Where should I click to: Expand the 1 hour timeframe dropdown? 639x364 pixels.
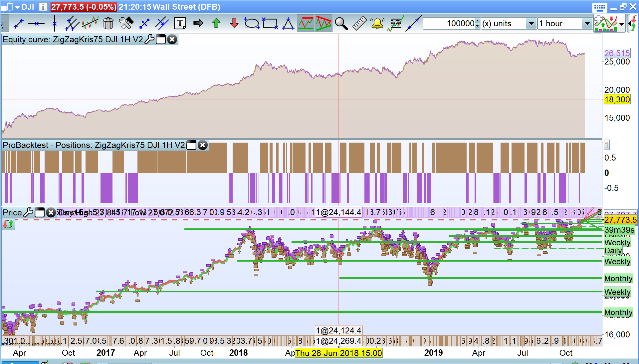coord(587,24)
